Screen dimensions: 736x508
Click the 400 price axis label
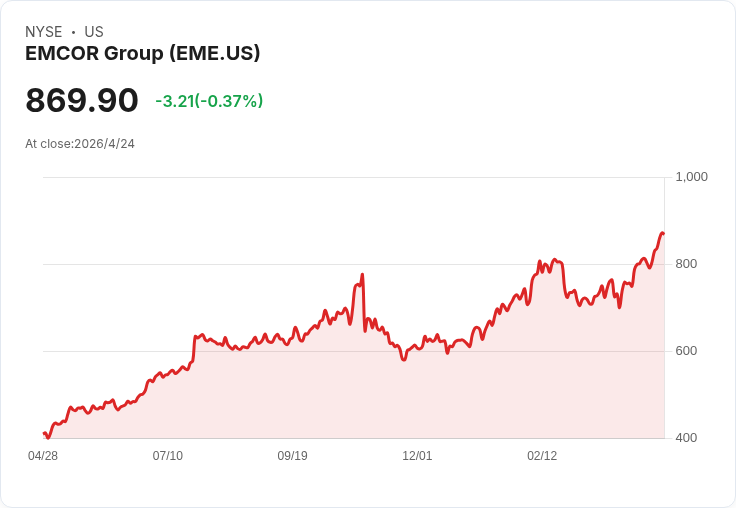686,438
